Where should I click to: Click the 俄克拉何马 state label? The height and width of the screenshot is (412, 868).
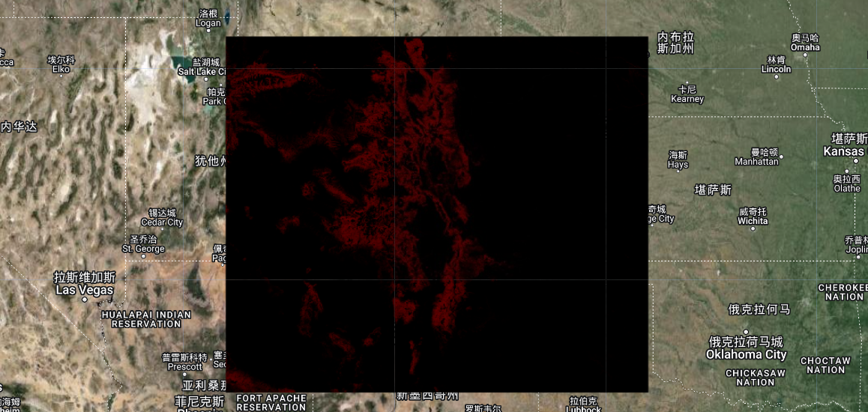click(759, 309)
